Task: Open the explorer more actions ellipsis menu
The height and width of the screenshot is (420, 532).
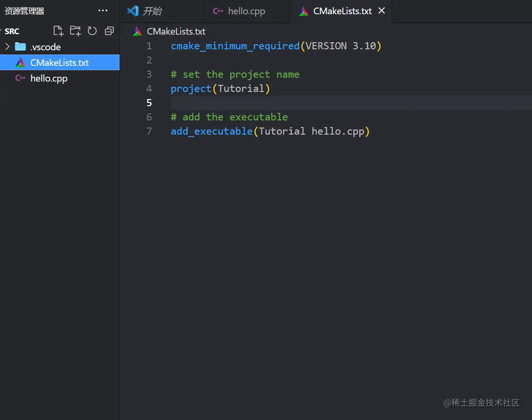Action: [103, 10]
